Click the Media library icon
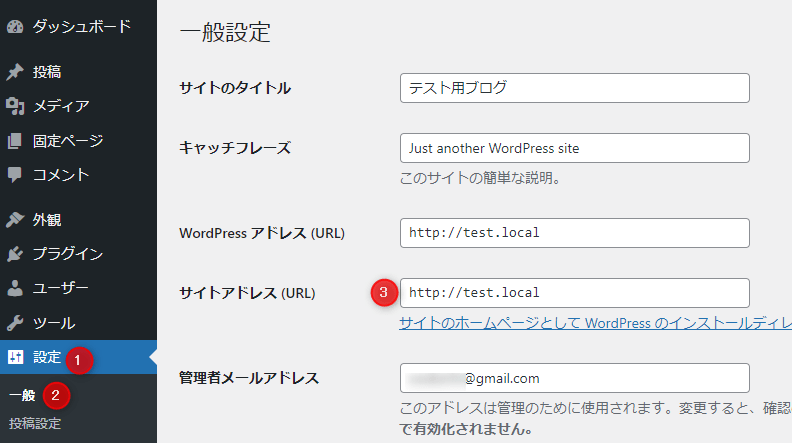 tap(15, 106)
